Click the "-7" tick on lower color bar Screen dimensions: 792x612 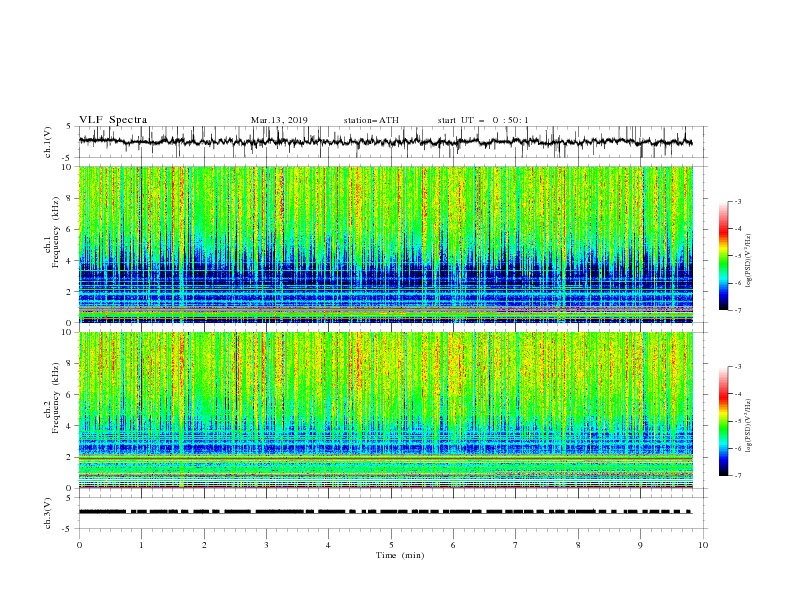click(738, 475)
